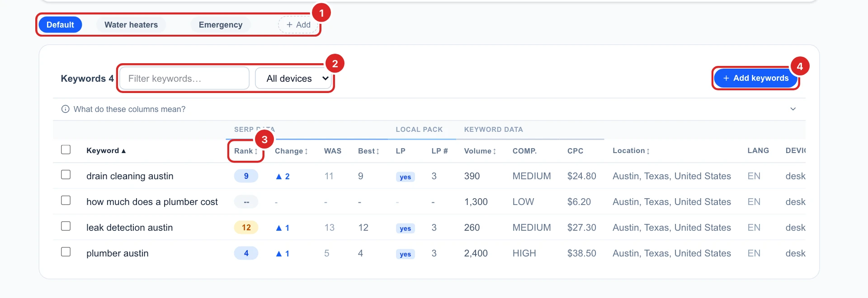The height and width of the screenshot is (298, 868).
Task: Sort table by Location column
Action: [x=632, y=151]
